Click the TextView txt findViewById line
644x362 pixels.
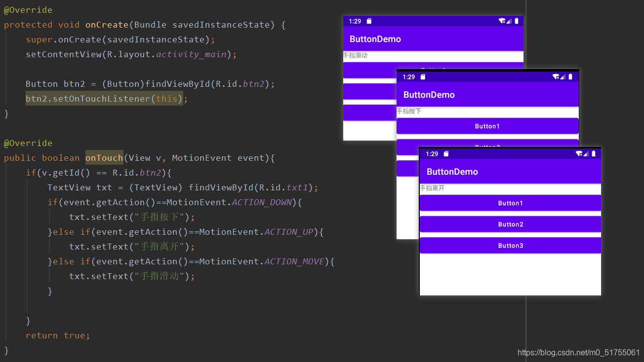(x=183, y=187)
